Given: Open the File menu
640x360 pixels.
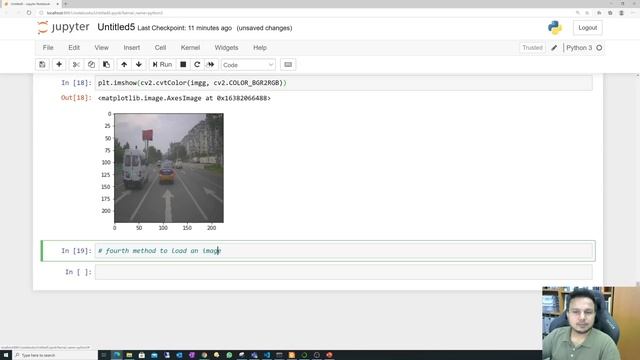Looking at the screenshot, I should tap(48, 48).
